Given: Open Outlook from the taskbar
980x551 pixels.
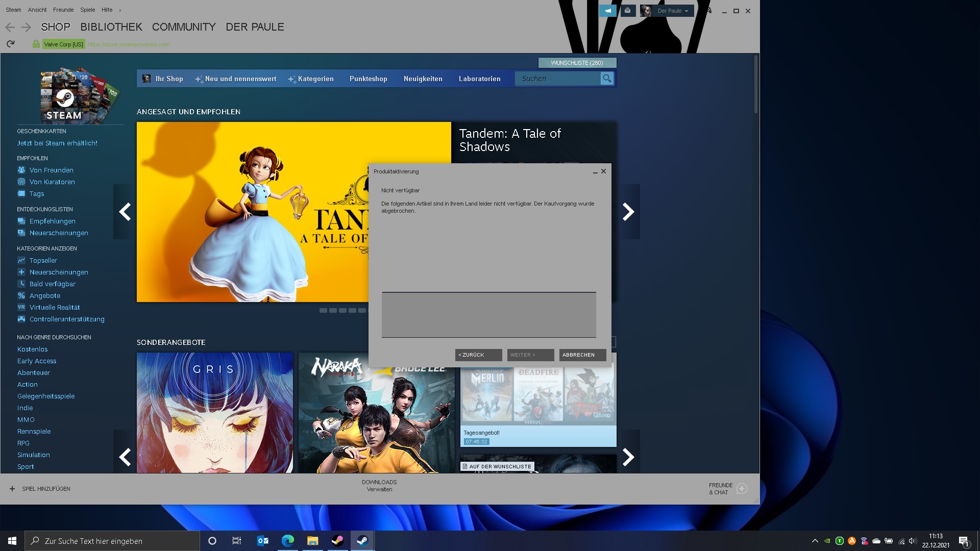Looking at the screenshot, I should coord(263,541).
